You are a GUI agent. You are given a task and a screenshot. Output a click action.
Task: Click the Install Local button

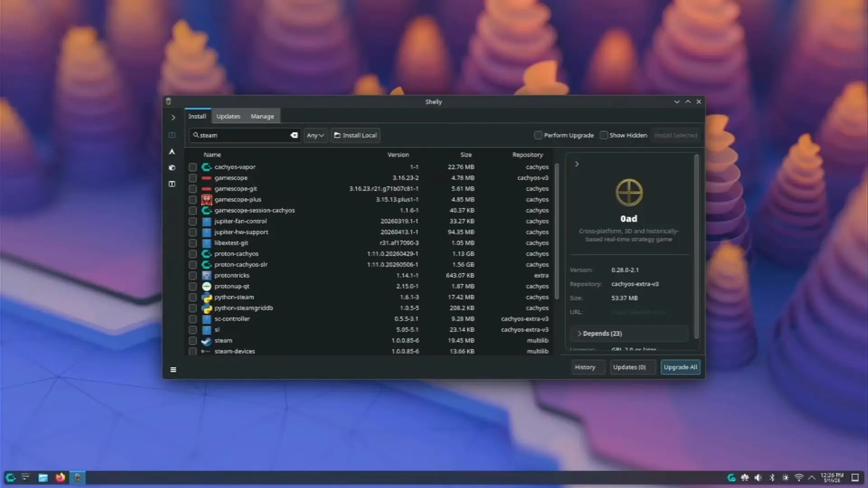point(355,135)
